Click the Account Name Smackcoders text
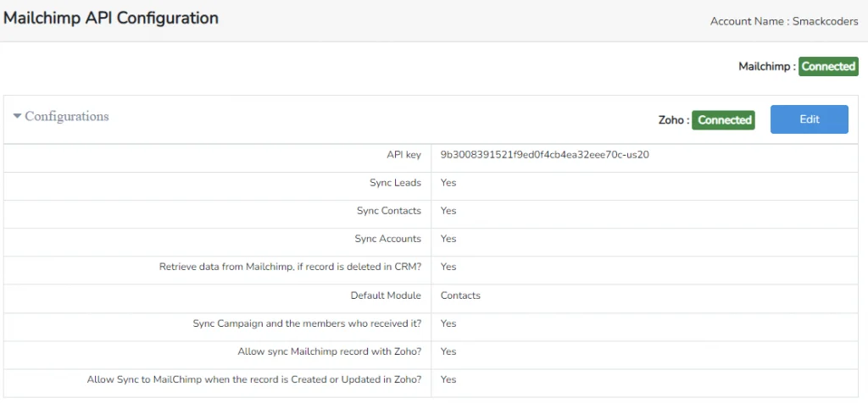868x403 pixels. (784, 21)
